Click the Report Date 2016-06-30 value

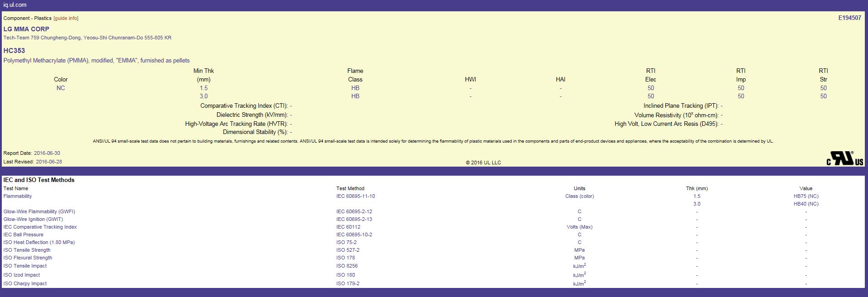47,153
